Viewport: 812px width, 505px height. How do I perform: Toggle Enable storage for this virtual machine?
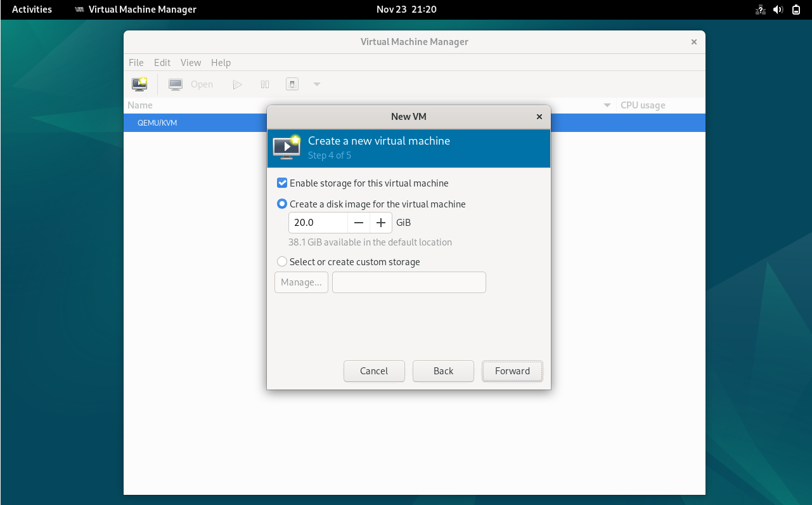coord(282,183)
